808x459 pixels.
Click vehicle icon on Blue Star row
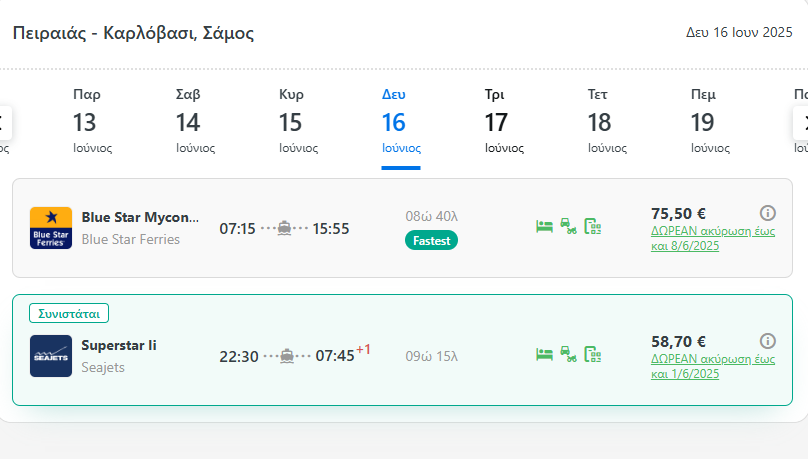tap(568, 226)
